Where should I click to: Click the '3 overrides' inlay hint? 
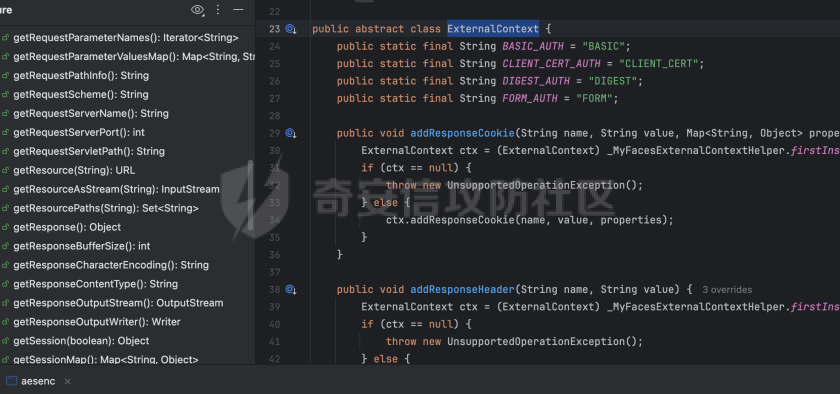(727, 290)
